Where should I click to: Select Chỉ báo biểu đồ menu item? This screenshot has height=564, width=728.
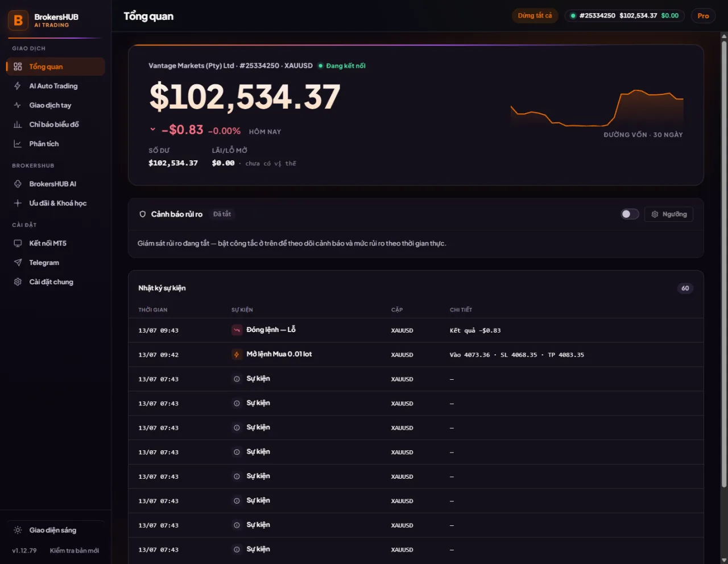point(56,125)
